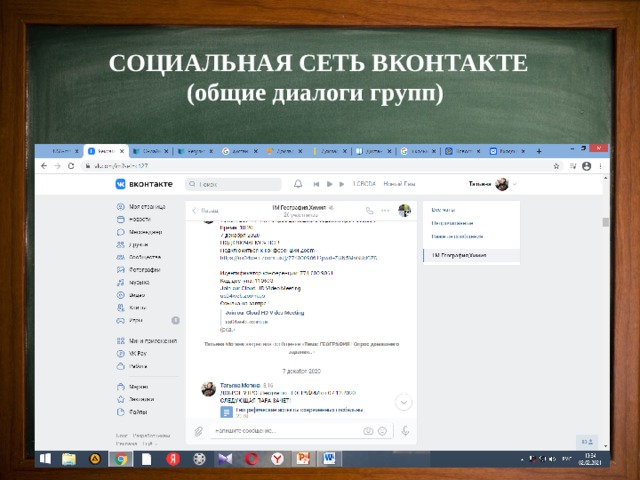Select Unread filter in right panel
The width and height of the screenshot is (640, 480).
click(452, 223)
